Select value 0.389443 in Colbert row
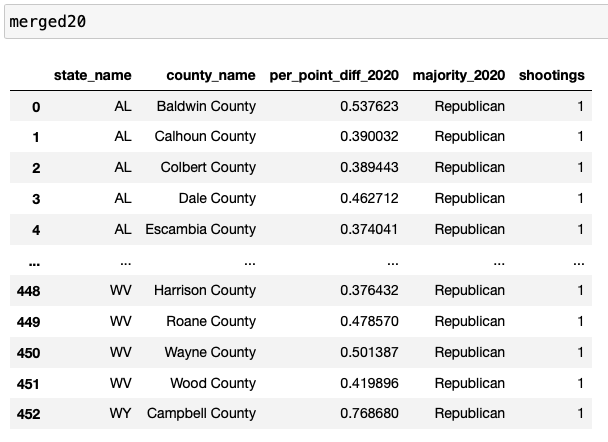The width and height of the screenshot is (608, 442). pyautogui.click(x=369, y=167)
